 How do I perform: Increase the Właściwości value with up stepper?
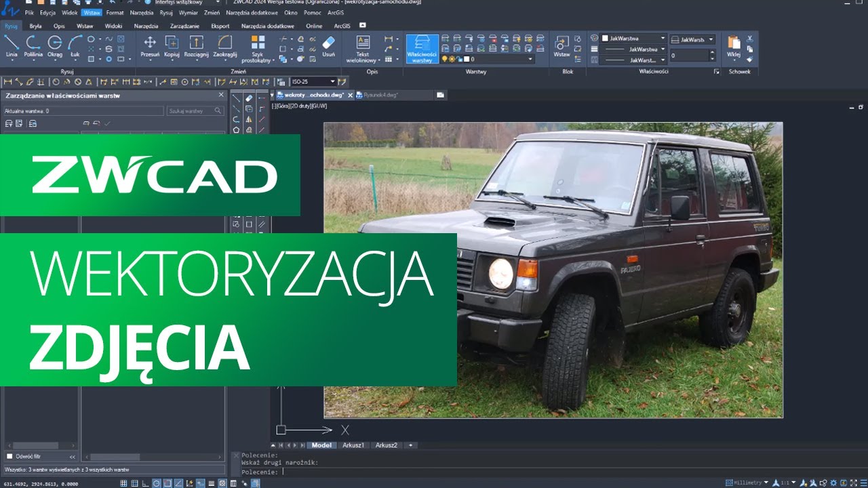coord(711,54)
